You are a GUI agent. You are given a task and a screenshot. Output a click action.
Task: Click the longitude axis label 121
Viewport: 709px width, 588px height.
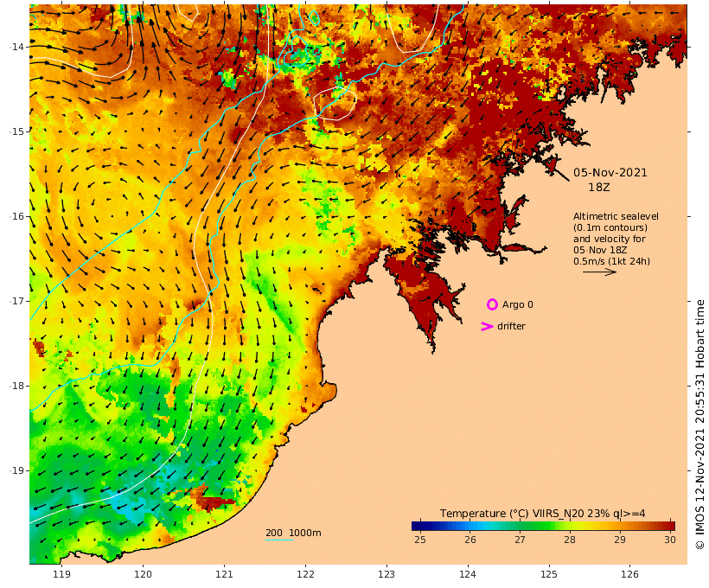(224, 574)
